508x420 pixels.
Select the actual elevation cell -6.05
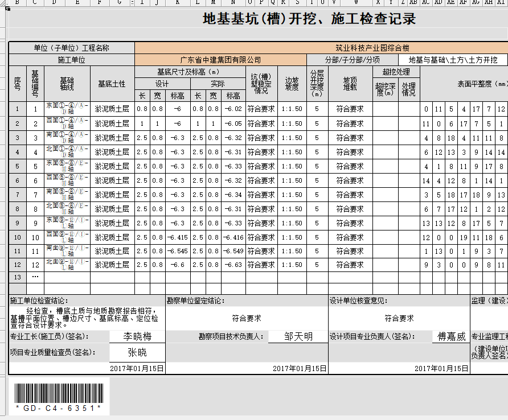coord(233,123)
